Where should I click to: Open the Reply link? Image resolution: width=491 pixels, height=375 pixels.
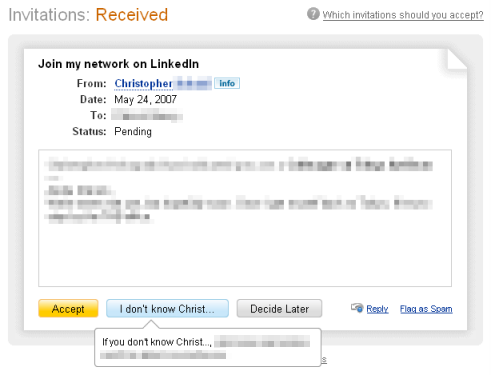[377, 309]
